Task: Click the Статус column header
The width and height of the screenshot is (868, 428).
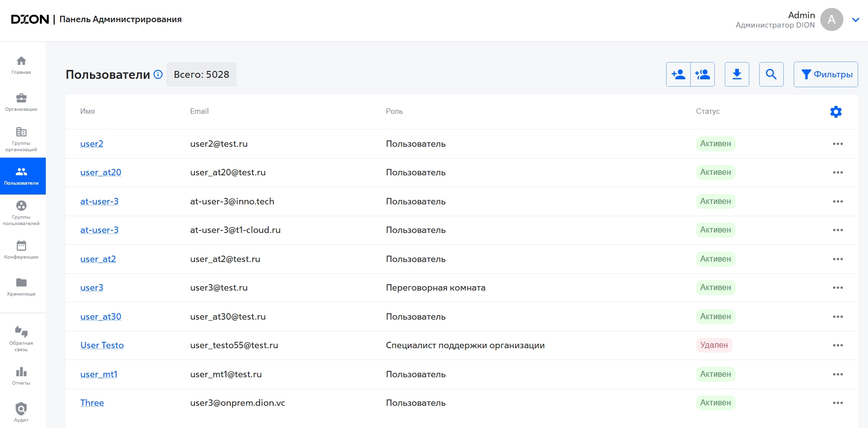Action: pos(708,111)
